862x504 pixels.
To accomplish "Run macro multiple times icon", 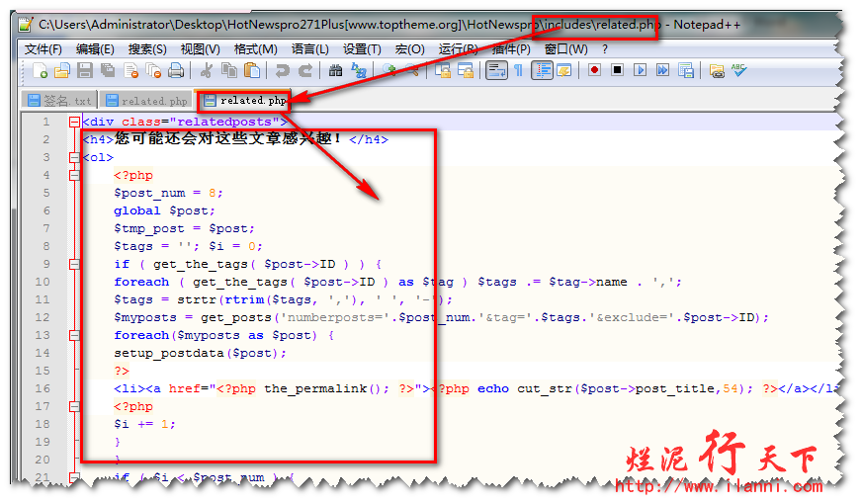I will tap(663, 70).
